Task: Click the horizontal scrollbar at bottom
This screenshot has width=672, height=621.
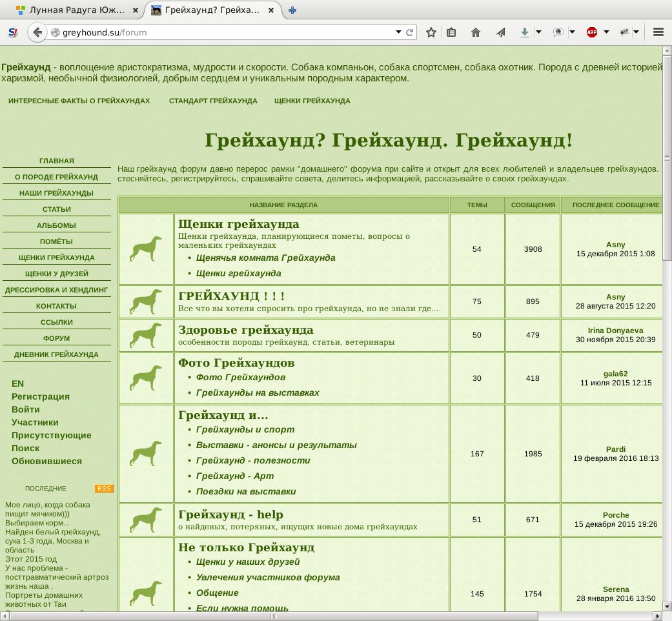Action: [x=274, y=616]
